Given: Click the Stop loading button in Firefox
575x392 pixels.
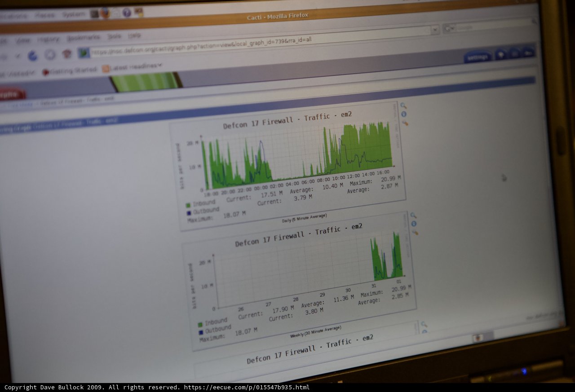Looking at the screenshot, I should coord(50,54).
